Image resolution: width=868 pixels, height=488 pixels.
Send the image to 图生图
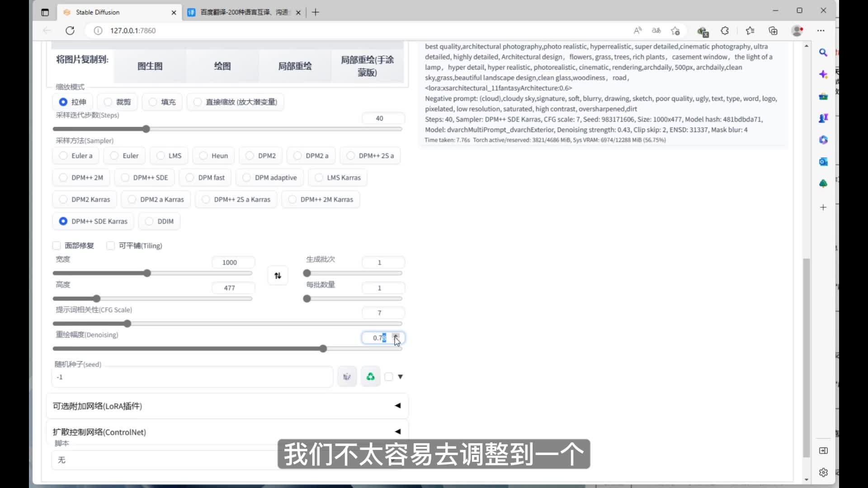pyautogui.click(x=150, y=66)
